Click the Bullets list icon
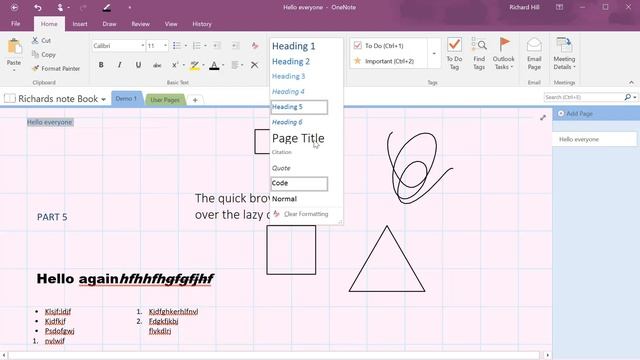This screenshot has height=360, width=640. pyautogui.click(x=177, y=45)
